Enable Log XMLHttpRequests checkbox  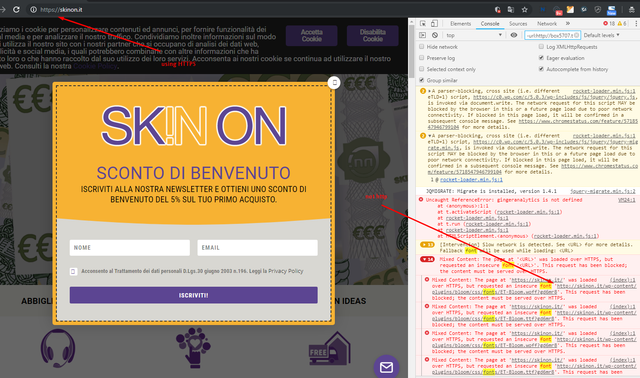541,47
